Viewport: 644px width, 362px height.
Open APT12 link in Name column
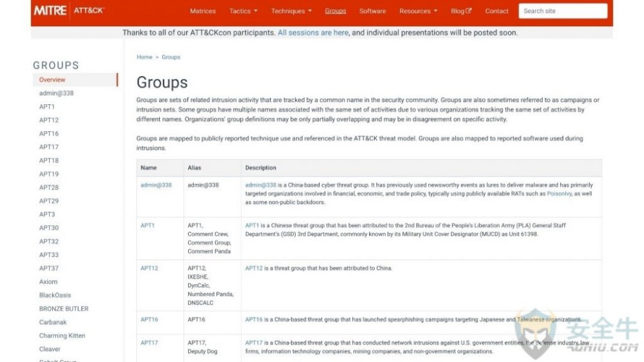click(149, 268)
